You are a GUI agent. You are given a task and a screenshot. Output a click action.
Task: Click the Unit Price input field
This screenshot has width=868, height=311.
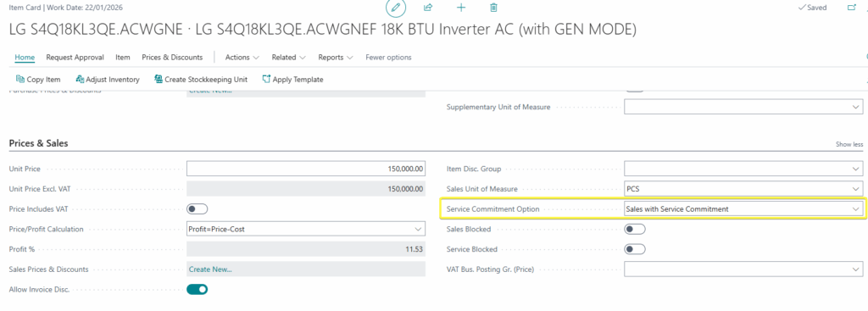(306, 169)
